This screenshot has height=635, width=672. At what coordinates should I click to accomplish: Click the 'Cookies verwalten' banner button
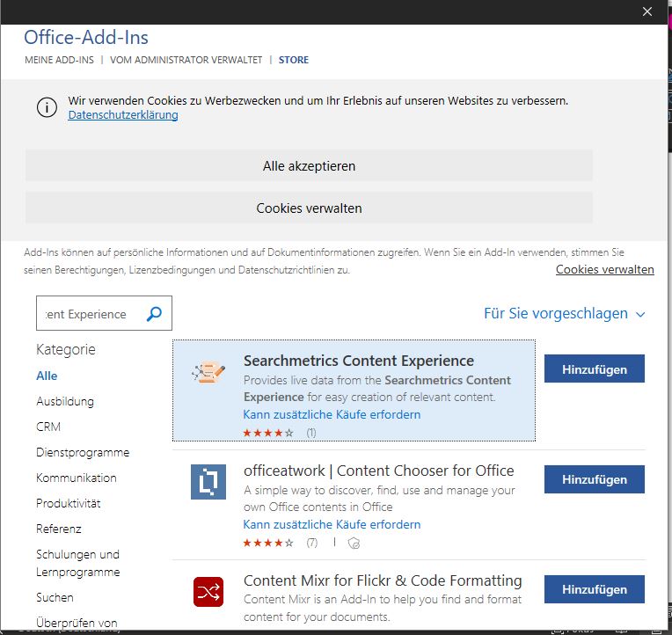tap(309, 208)
